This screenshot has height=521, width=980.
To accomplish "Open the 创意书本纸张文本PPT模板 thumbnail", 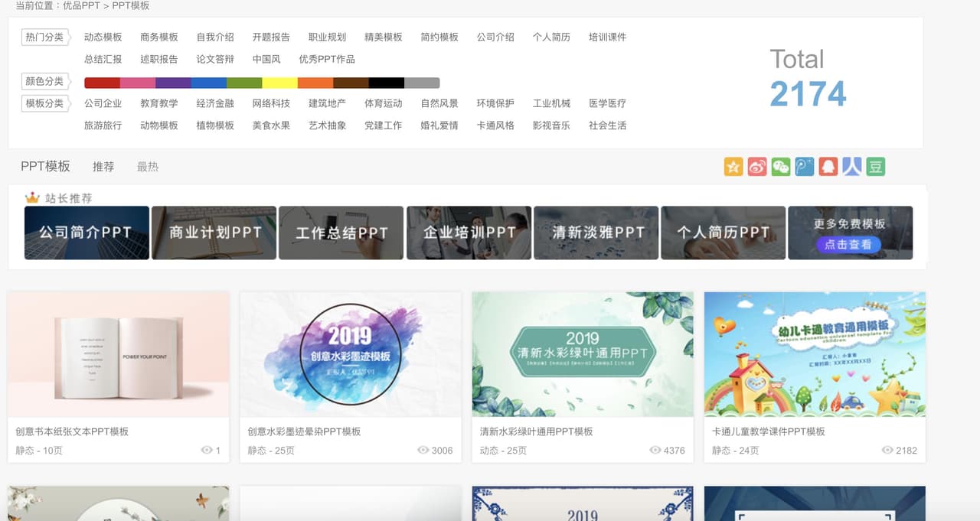I will tap(119, 354).
